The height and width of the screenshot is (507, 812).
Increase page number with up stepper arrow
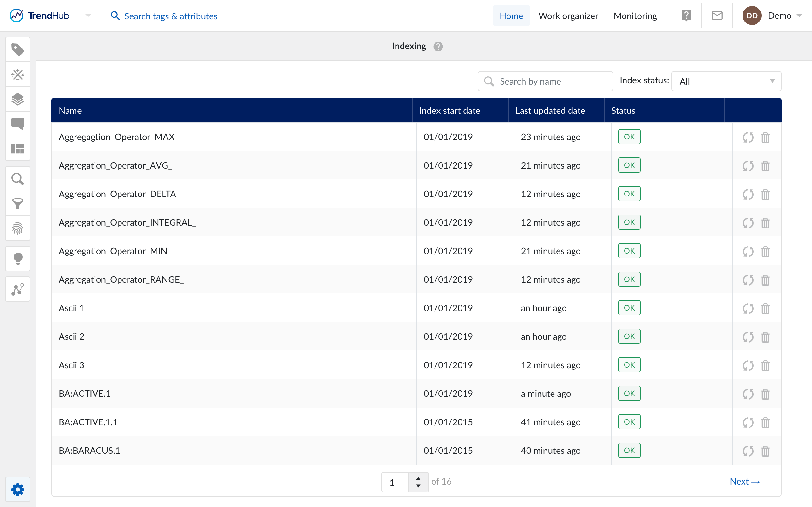(418, 478)
